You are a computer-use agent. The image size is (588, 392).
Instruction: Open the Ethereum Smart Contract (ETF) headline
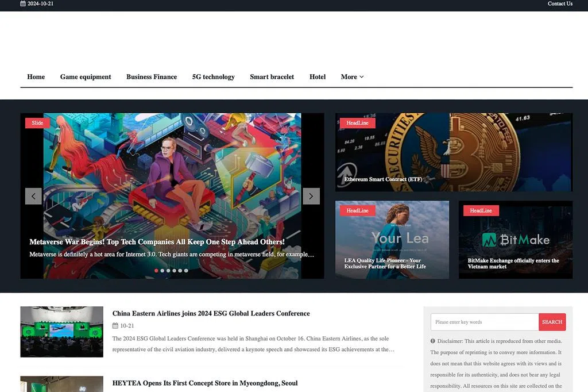click(x=383, y=179)
